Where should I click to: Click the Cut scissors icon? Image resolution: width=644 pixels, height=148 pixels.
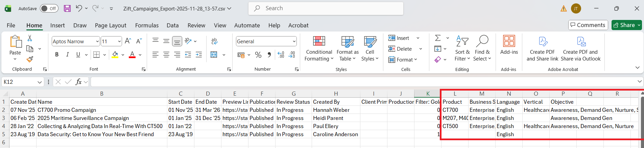pos(30,38)
